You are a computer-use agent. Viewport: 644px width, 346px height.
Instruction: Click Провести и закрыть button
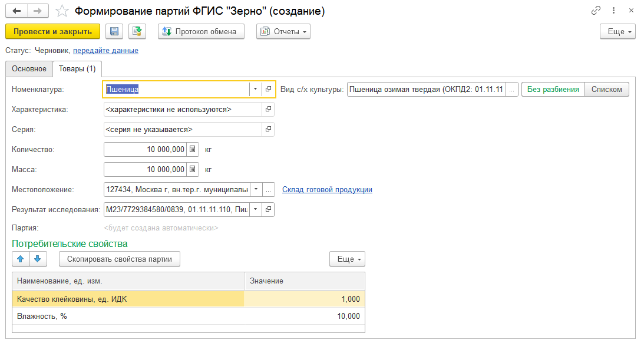click(52, 32)
